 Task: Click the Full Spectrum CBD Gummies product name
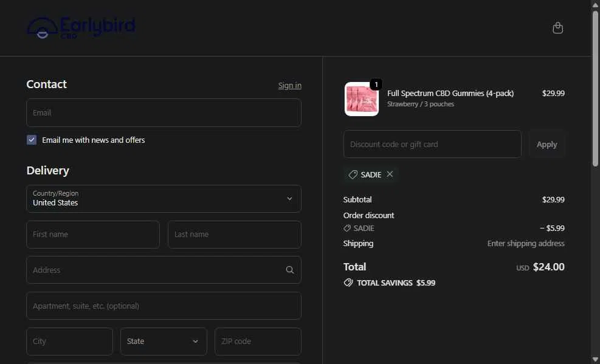(x=450, y=94)
